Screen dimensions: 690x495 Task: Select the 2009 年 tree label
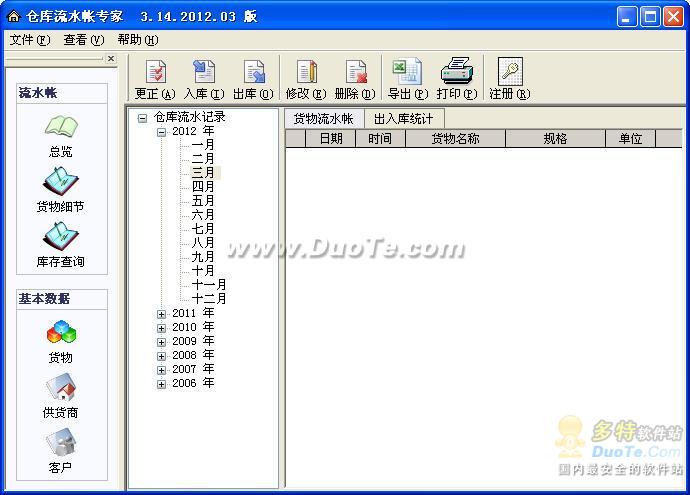pos(193,341)
